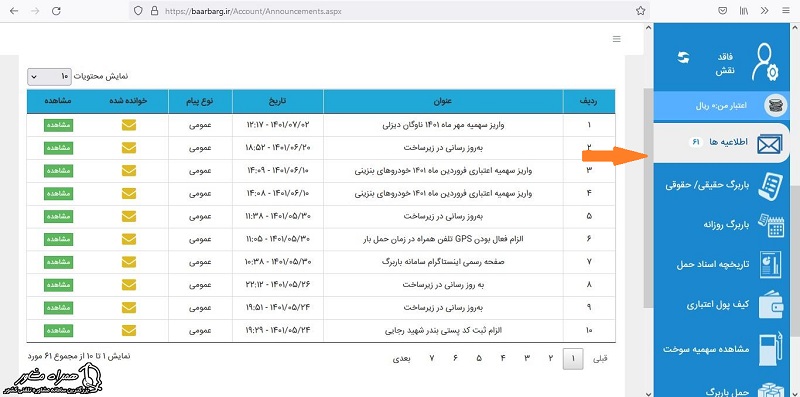Click the coins credit icon

[x=775, y=106]
